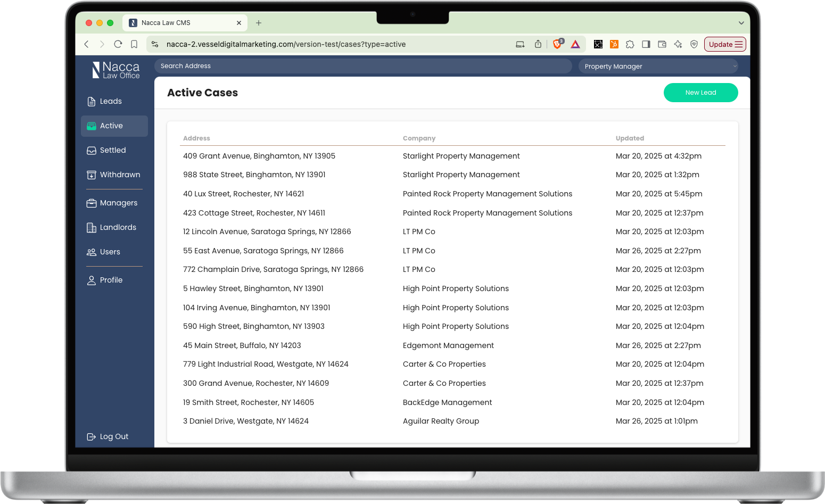Click the VPN shield icon
Screen dimensions: 825x504
694,44
